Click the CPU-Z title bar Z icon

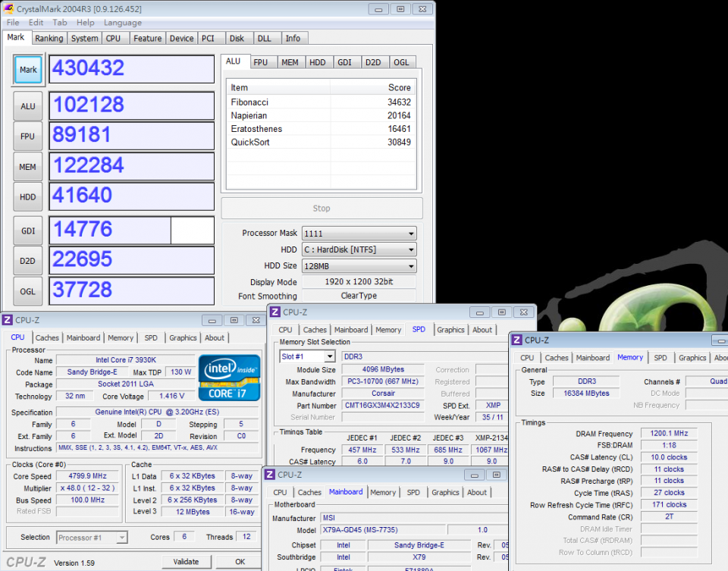point(8,321)
